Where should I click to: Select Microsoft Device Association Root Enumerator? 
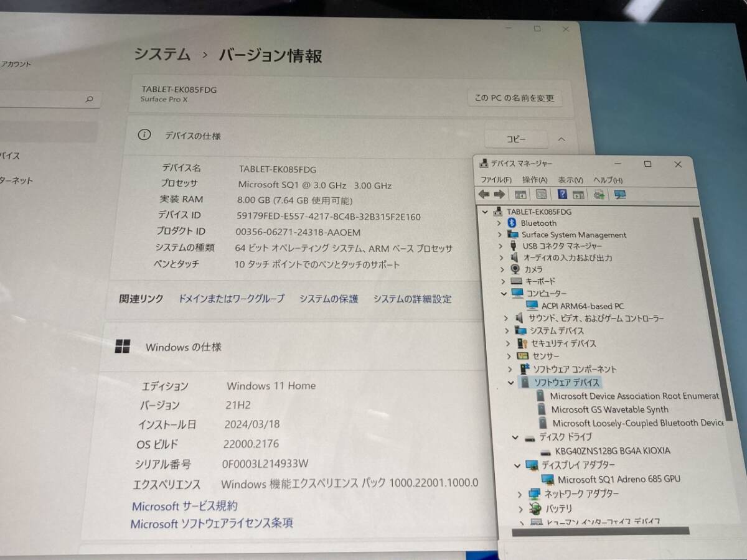[634, 396]
